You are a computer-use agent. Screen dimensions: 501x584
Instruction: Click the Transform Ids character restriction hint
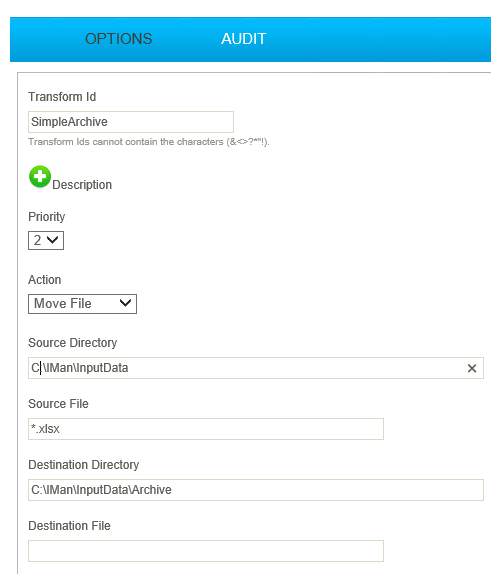click(149, 142)
